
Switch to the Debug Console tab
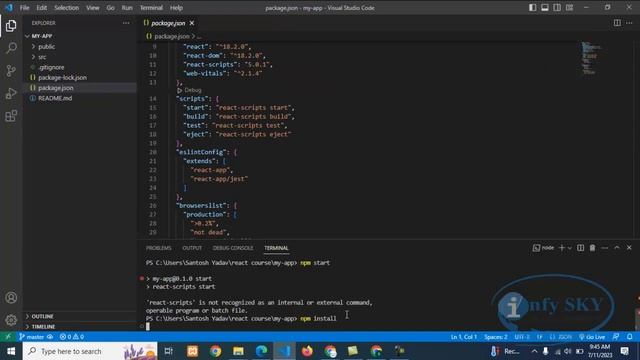click(233, 248)
